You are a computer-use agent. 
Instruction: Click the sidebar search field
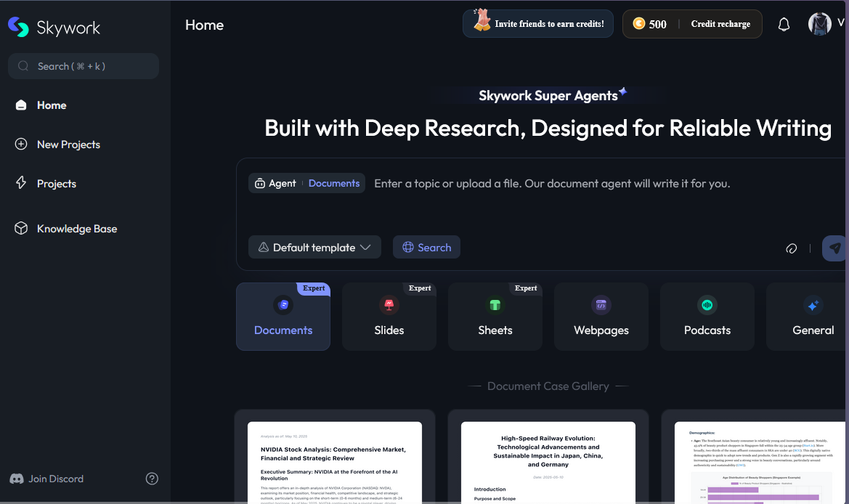84,66
